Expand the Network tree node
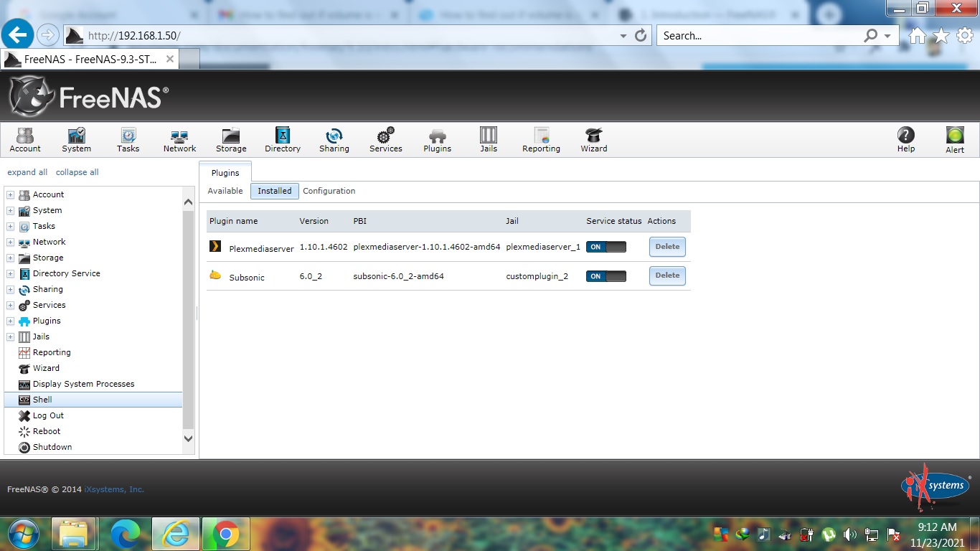The height and width of the screenshot is (551, 980). point(11,242)
